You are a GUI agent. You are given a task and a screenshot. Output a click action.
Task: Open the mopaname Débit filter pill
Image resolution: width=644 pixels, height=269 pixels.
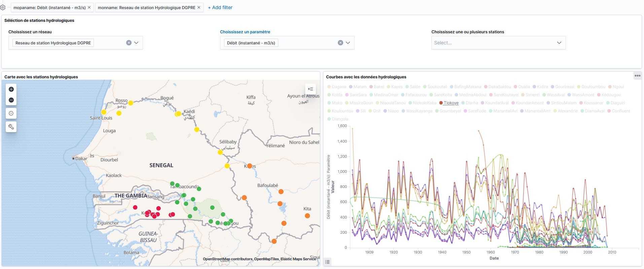click(x=49, y=7)
